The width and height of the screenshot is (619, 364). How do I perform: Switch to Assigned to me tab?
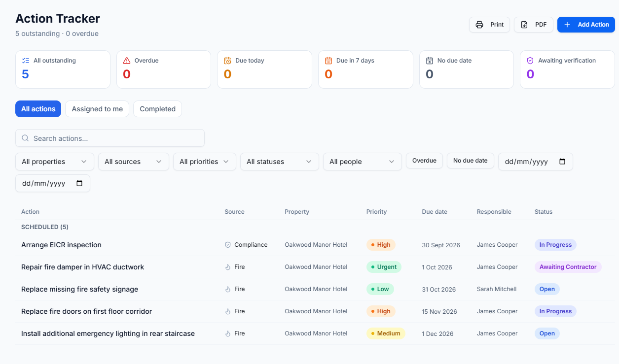click(97, 109)
